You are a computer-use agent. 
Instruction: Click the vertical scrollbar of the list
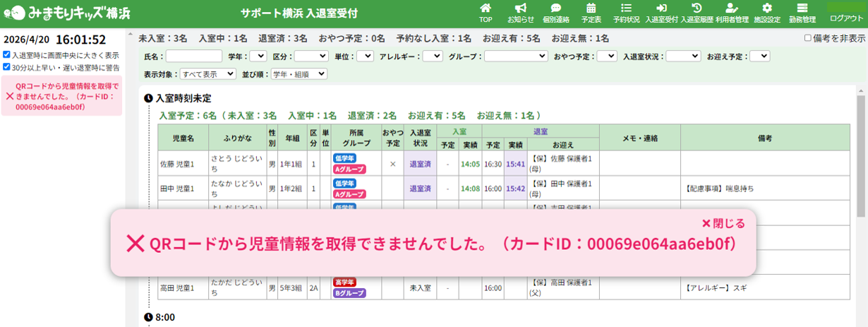861,155
